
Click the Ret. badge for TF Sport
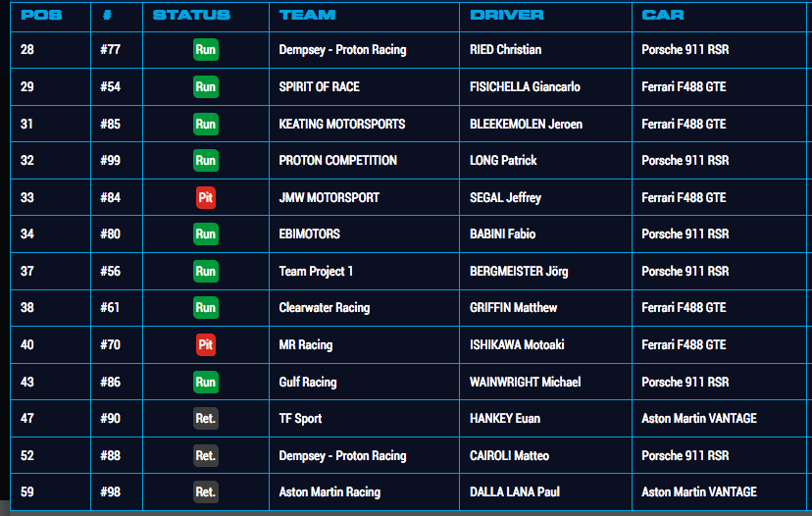click(205, 419)
